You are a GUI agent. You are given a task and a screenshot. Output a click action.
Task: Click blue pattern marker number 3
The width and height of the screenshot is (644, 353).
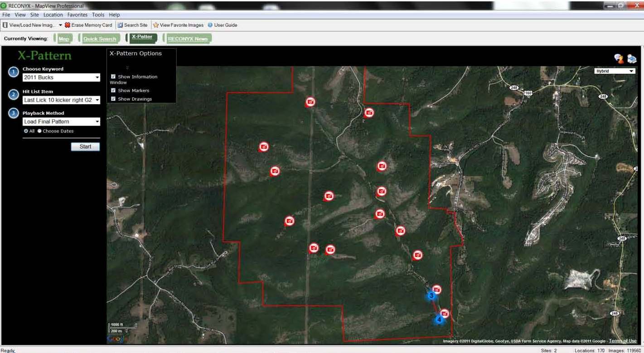(x=431, y=295)
